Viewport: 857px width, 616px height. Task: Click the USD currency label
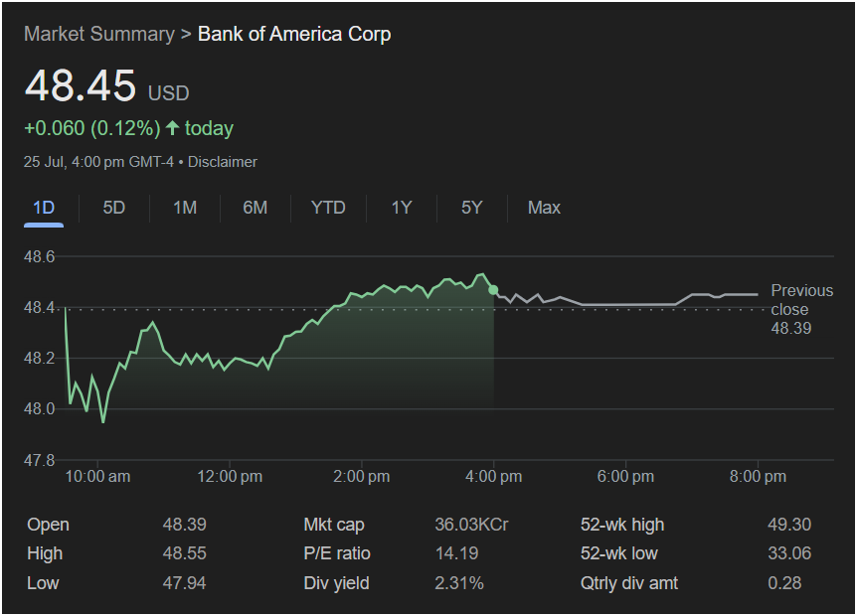168,93
